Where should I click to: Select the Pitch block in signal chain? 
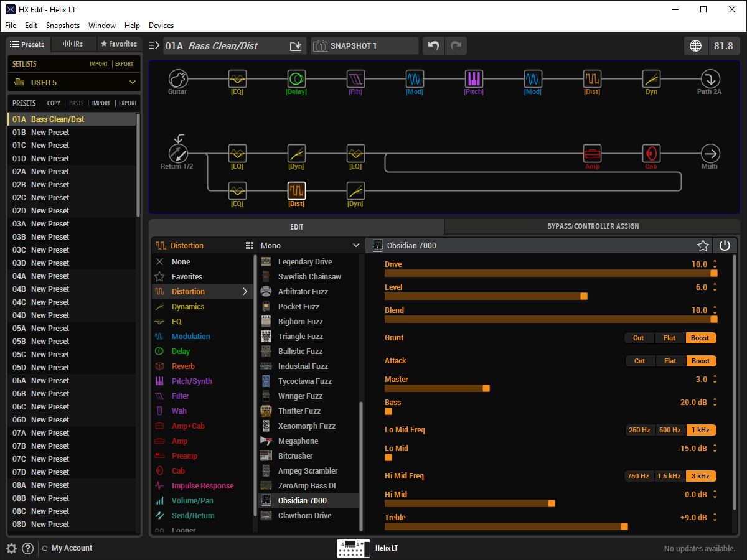[x=474, y=79]
